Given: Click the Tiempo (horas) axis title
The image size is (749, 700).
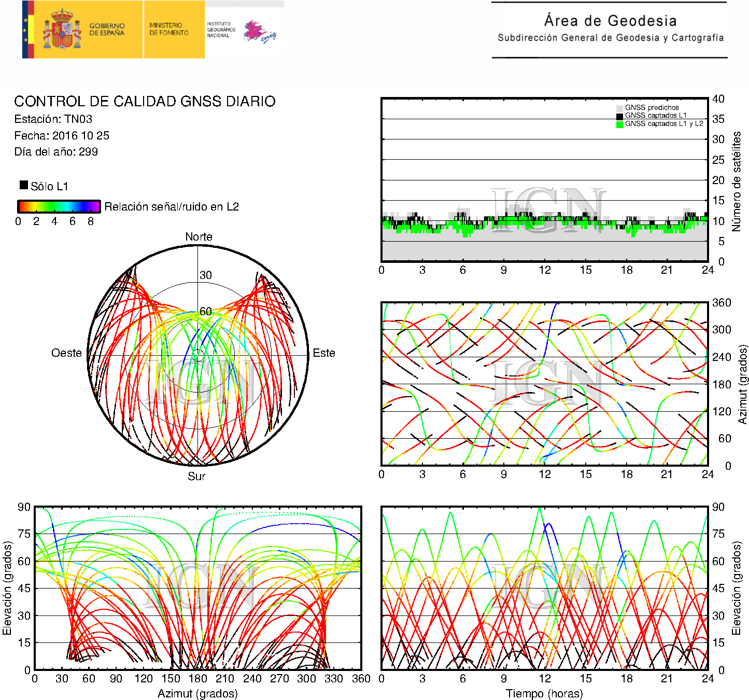Looking at the screenshot, I should (544, 693).
